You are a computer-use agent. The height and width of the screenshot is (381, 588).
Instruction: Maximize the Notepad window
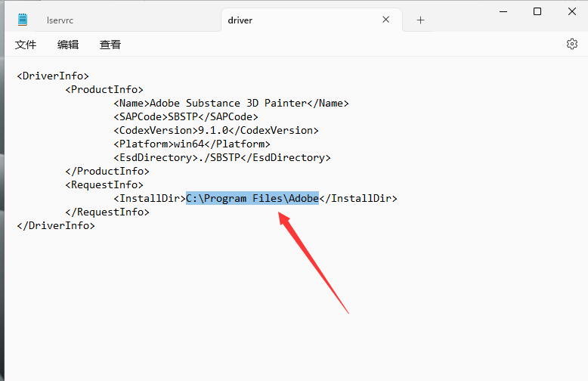(x=537, y=11)
